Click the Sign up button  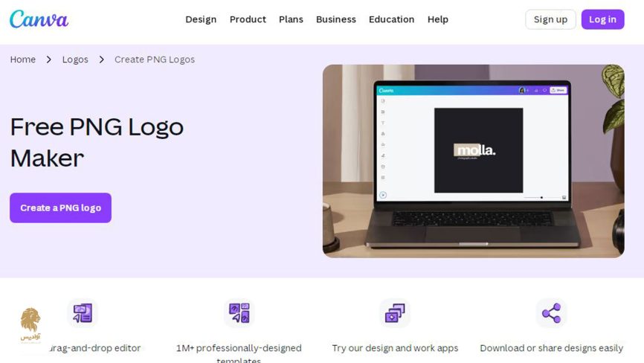(550, 19)
